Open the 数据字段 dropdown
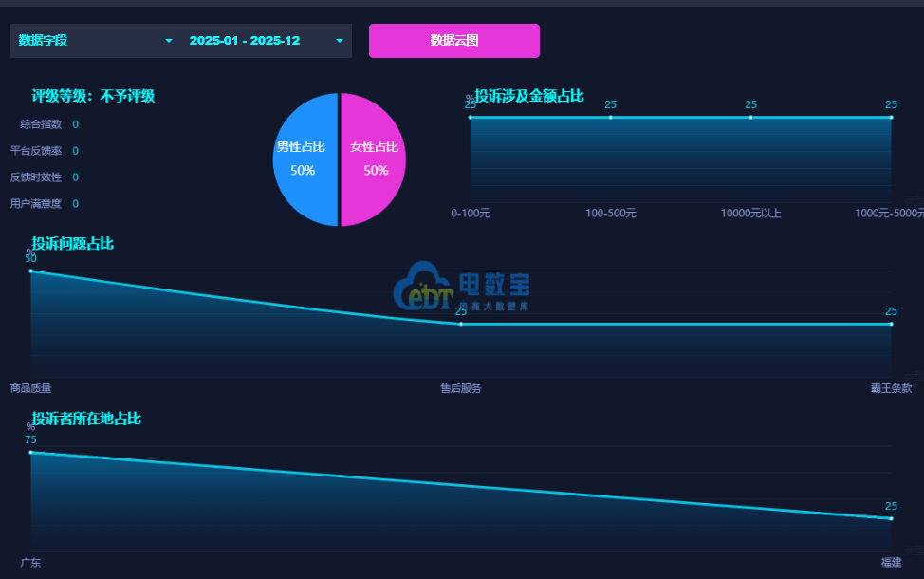The height and width of the screenshot is (579, 924). point(95,41)
